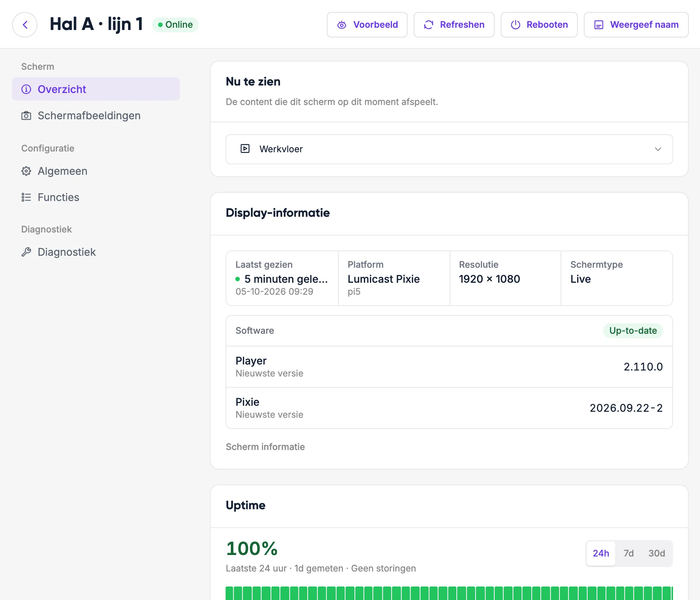The height and width of the screenshot is (600, 700).
Task: Open Algemeen configuration
Action: (96, 171)
